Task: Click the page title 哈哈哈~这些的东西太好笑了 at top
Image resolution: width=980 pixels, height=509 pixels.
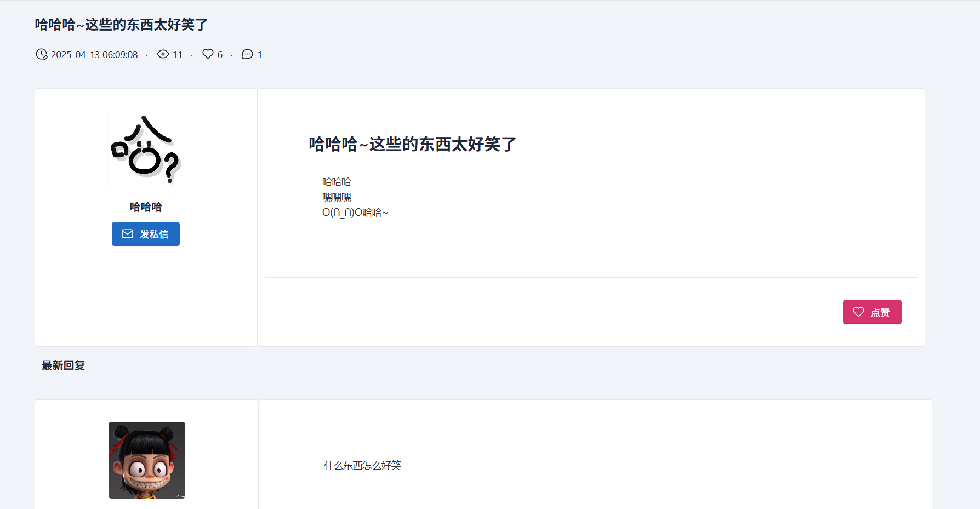Action: (121, 25)
